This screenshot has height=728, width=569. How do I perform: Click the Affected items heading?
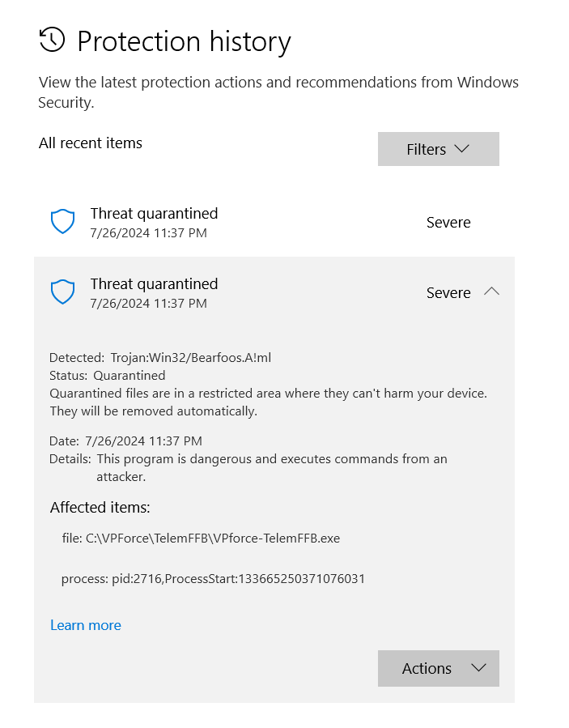[x=100, y=508]
